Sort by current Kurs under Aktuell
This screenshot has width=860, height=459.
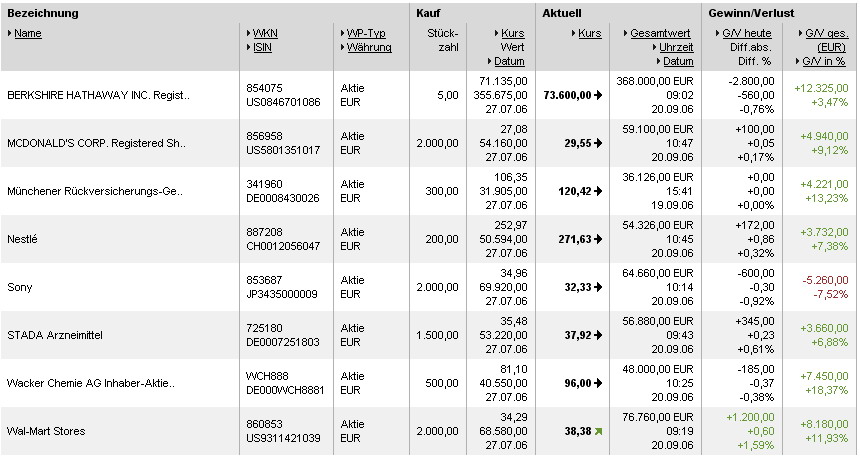589,33
